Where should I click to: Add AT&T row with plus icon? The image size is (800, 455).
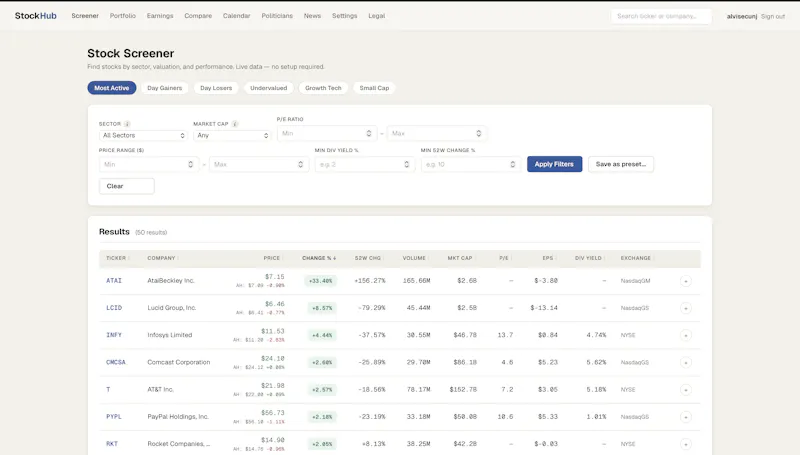click(x=686, y=390)
